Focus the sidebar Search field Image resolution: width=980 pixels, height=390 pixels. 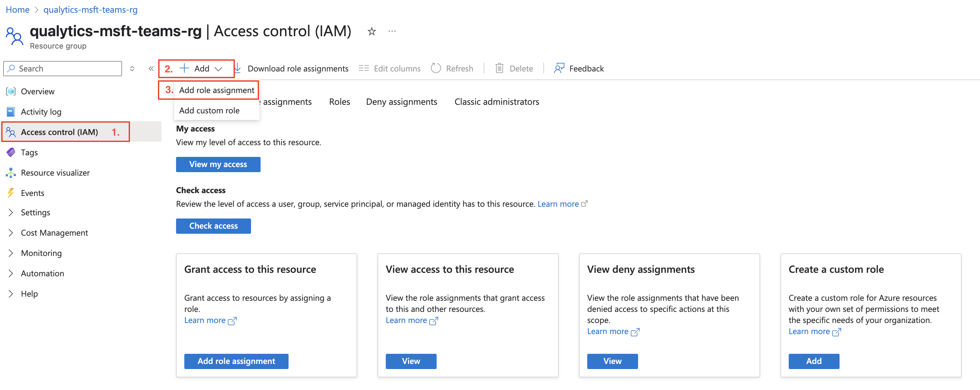pyautogui.click(x=63, y=68)
